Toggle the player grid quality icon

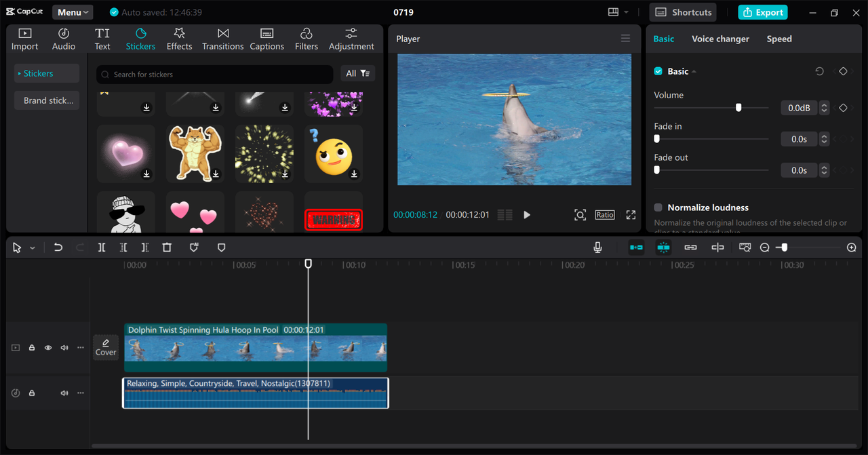(x=505, y=215)
